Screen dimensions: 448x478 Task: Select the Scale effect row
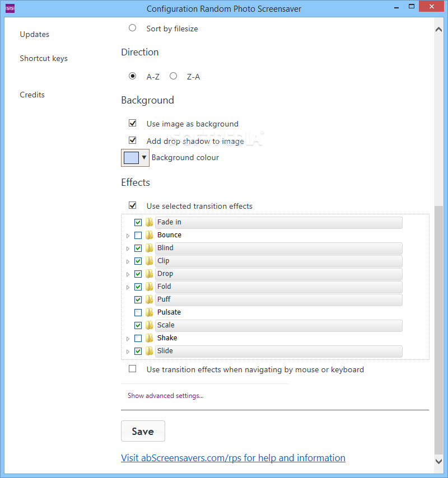pos(279,326)
